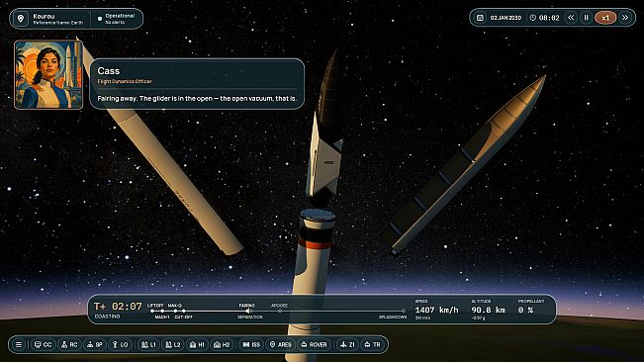Click the Splashdown end marker

(x=404, y=312)
